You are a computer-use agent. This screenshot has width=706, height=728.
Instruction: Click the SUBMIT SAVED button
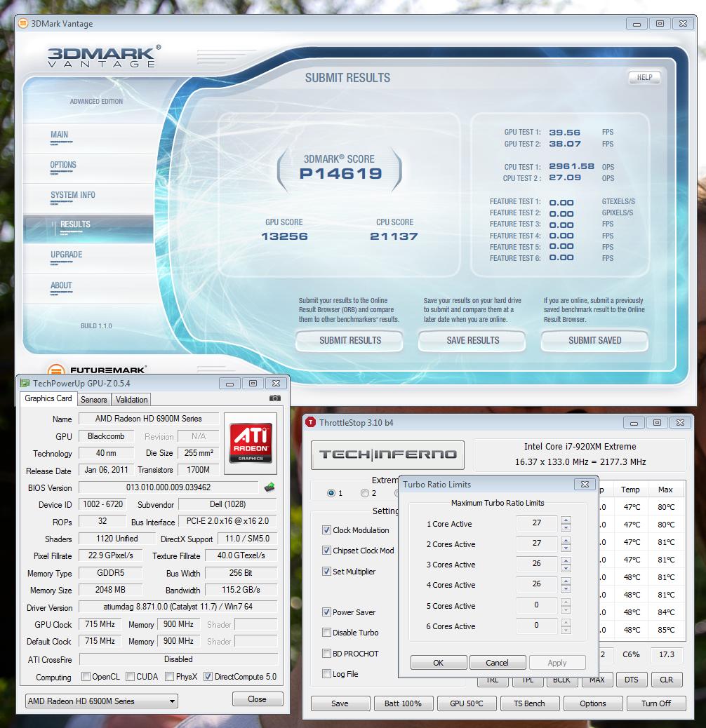coord(594,340)
